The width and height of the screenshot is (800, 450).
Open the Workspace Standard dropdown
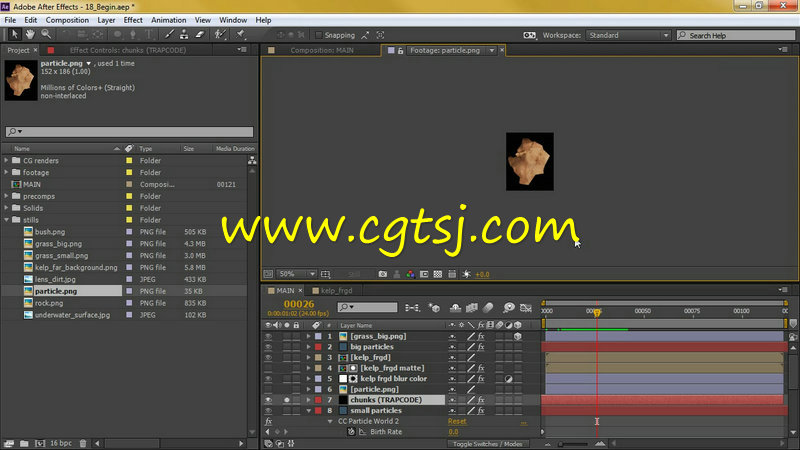click(628, 35)
